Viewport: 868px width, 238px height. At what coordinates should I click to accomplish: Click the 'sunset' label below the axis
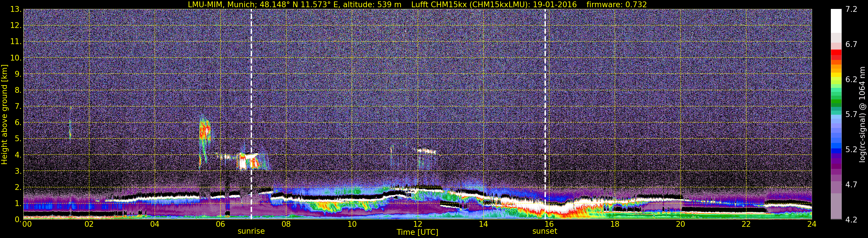tap(545, 231)
